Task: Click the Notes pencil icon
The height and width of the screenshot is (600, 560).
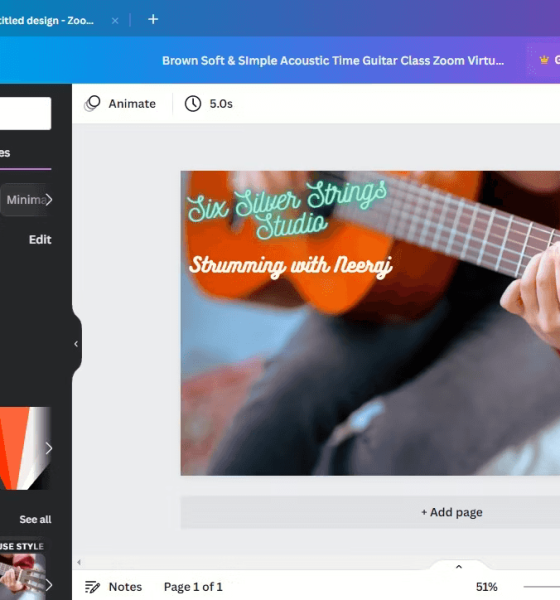Action: (x=92, y=587)
